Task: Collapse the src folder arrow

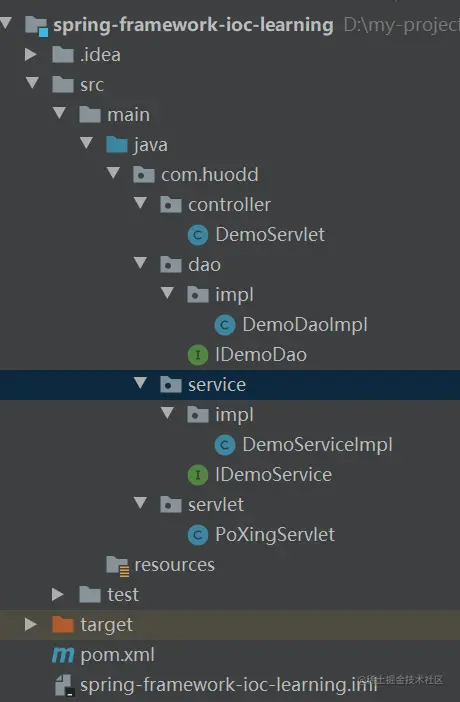Action: (32, 83)
